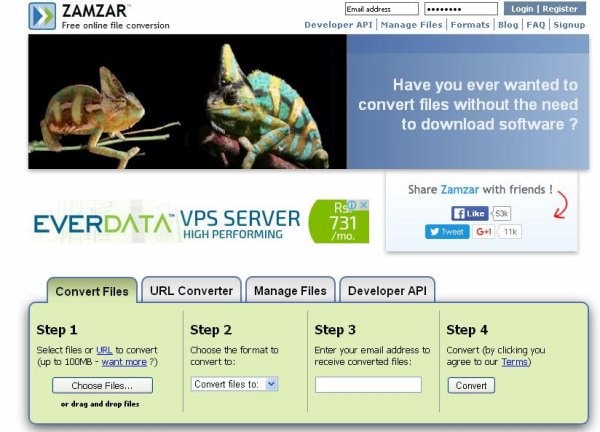The image size is (600, 432).
Task: Focus the Step 3 email address field
Action: pos(368,385)
